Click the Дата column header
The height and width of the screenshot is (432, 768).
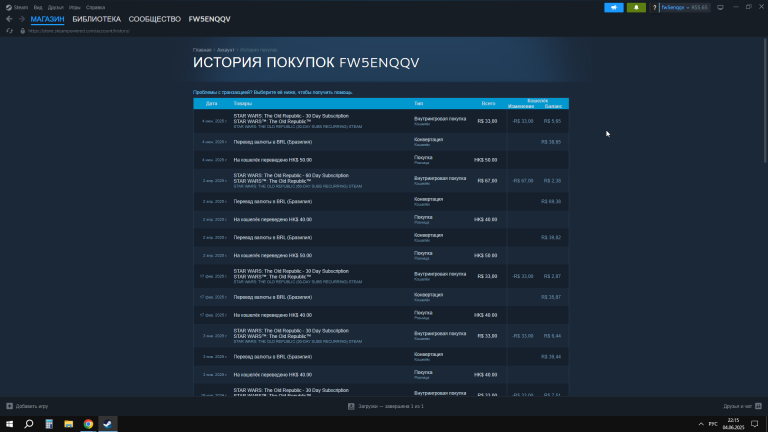pyautogui.click(x=212, y=103)
